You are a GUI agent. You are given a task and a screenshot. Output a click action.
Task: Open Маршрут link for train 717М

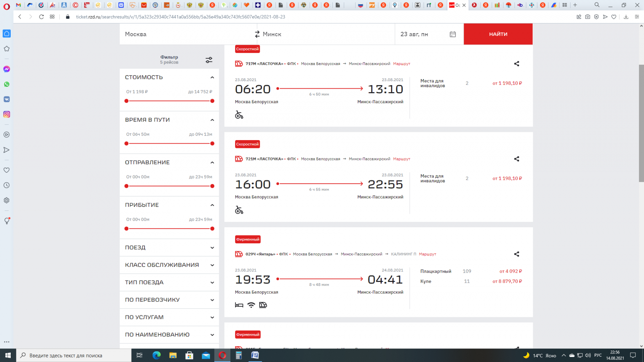pyautogui.click(x=401, y=64)
